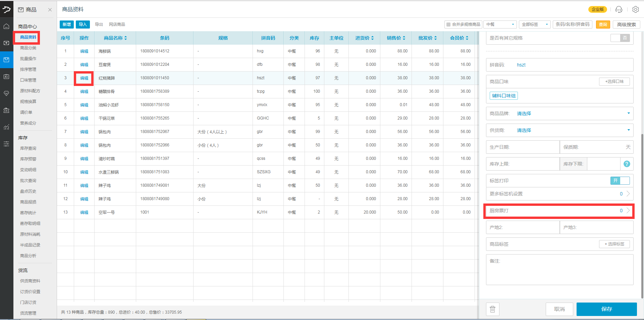
Task: Select 商品资料 in the side menu
Action: click(x=28, y=37)
